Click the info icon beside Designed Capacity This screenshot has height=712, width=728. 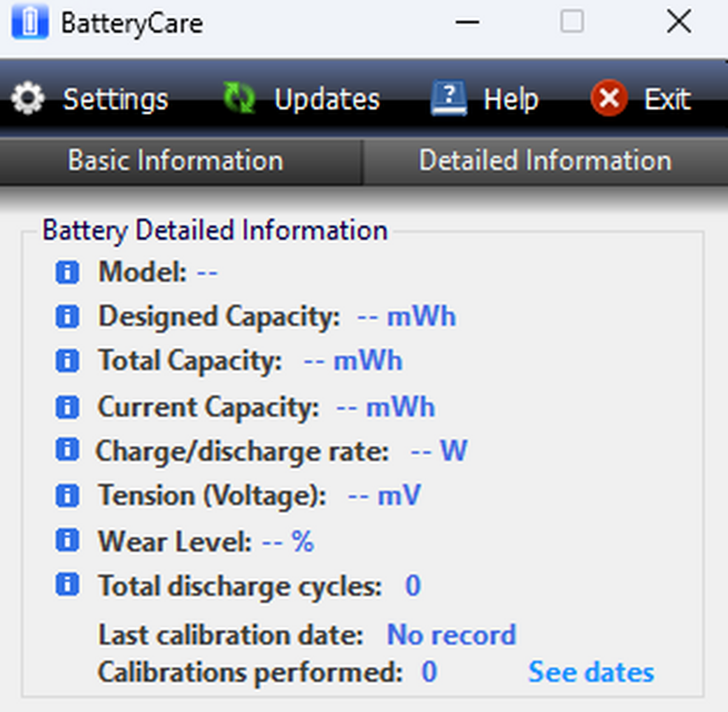coord(67,316)
